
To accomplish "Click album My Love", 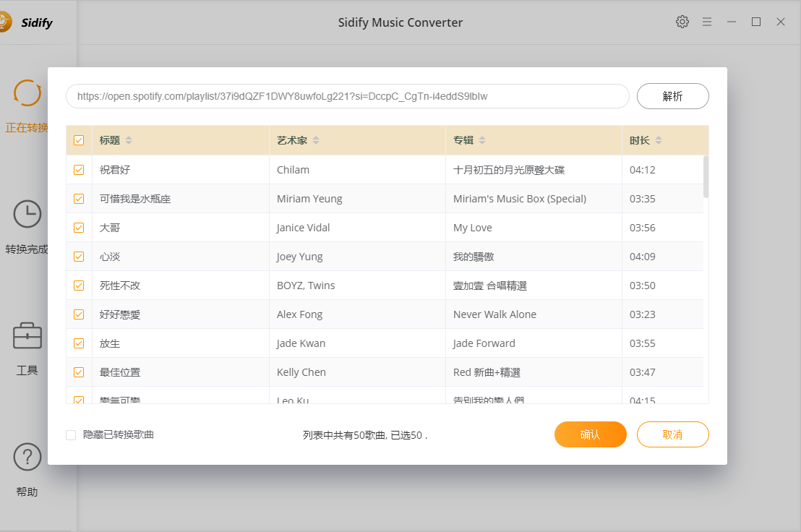I will pos(473,228).
